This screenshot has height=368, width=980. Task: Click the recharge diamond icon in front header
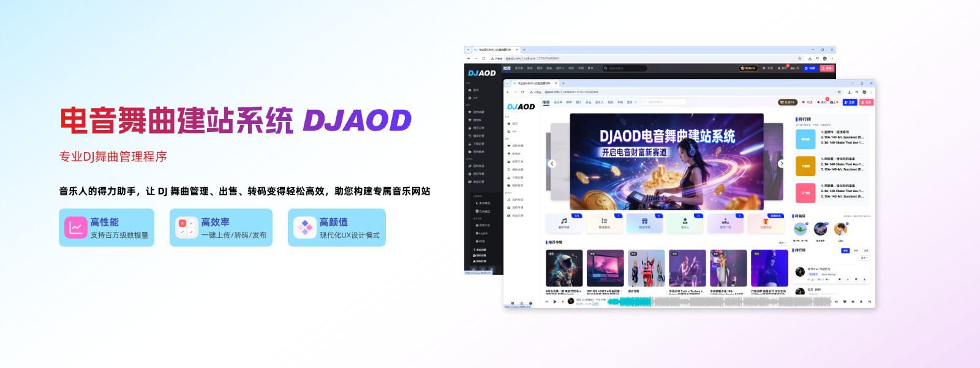click(x=804, y=102)
